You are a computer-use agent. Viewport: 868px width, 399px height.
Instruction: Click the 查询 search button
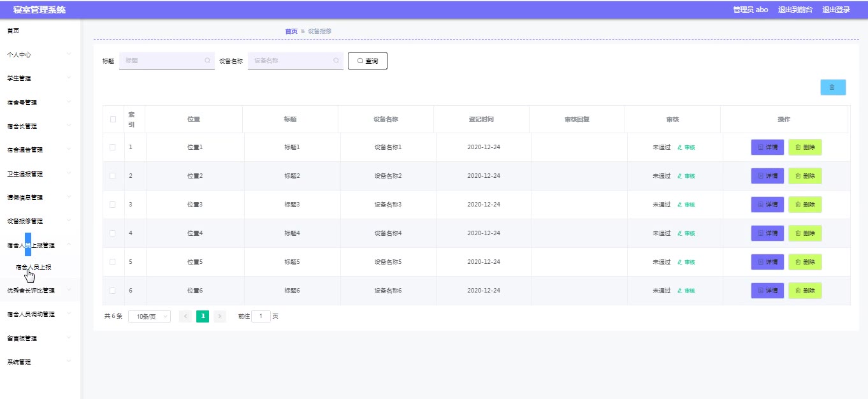pyautogui.click(x=368, y=61)
